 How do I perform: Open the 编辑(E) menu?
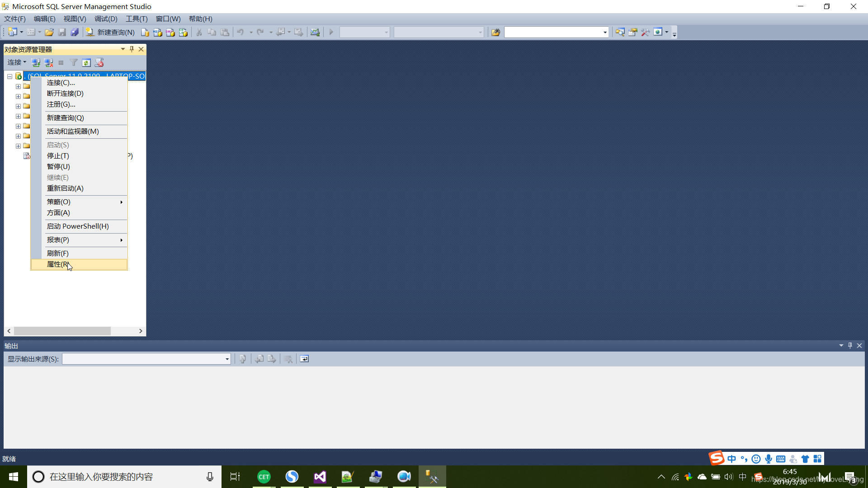pos(44,19)
